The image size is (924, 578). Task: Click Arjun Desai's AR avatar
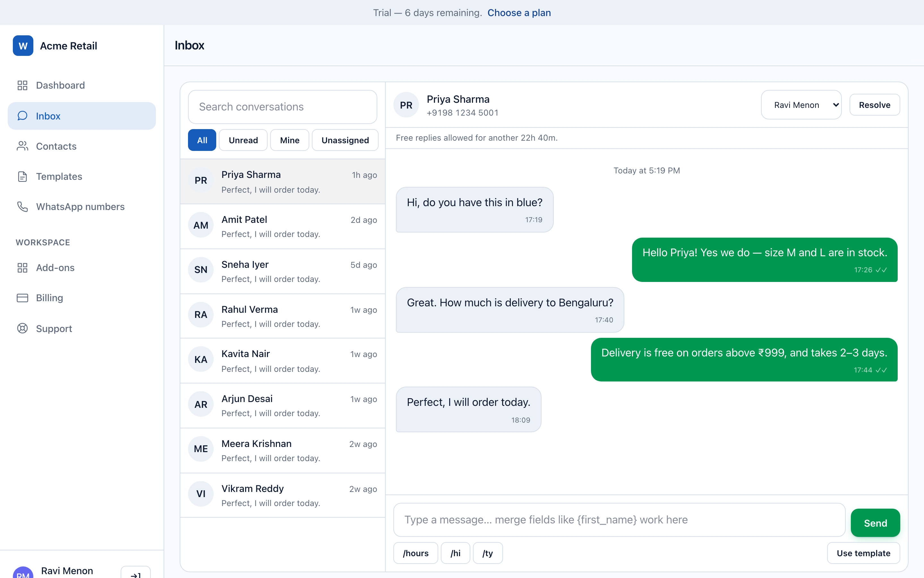pos(201,405)
